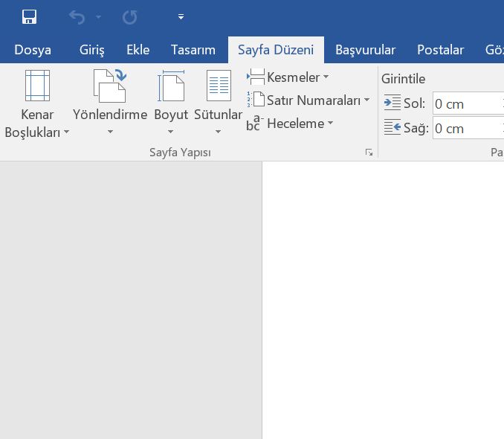Image resolution: width=504 pixels, height=439 pixels.
Task: Click the Yönlendirme orientation icon
Action: [x=109, y=86]
